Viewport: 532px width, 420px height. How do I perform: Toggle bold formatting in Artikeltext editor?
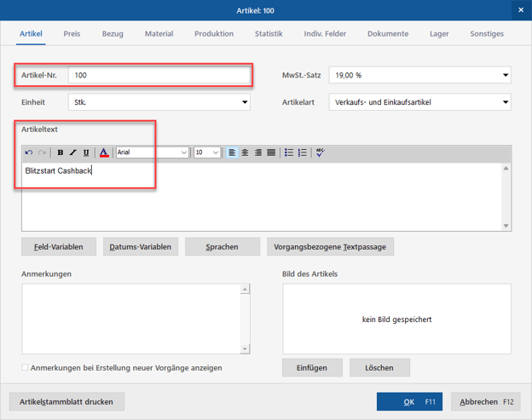tap(60, 152)
